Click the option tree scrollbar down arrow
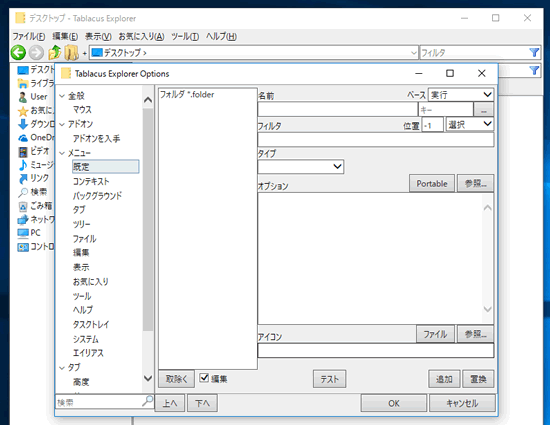The width and height of the screenshot is (550, 425). (x=148, y=378)
